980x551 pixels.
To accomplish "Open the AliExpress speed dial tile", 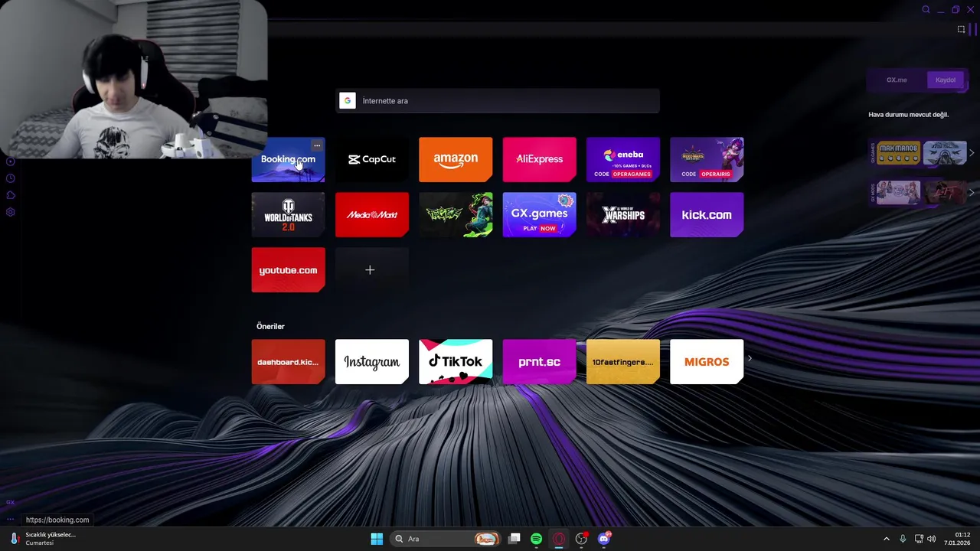I will 539,160.
